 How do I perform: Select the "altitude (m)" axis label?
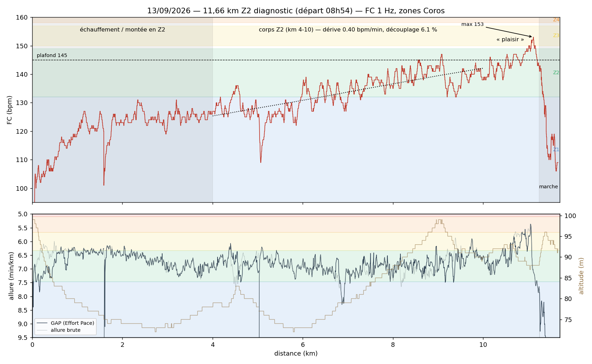click(x=581, y=276)
